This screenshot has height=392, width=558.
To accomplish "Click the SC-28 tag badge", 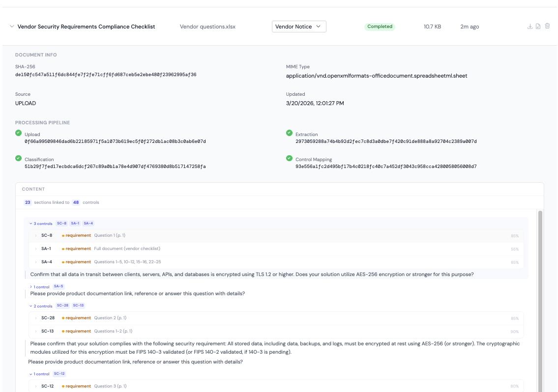I will (62, 306).
